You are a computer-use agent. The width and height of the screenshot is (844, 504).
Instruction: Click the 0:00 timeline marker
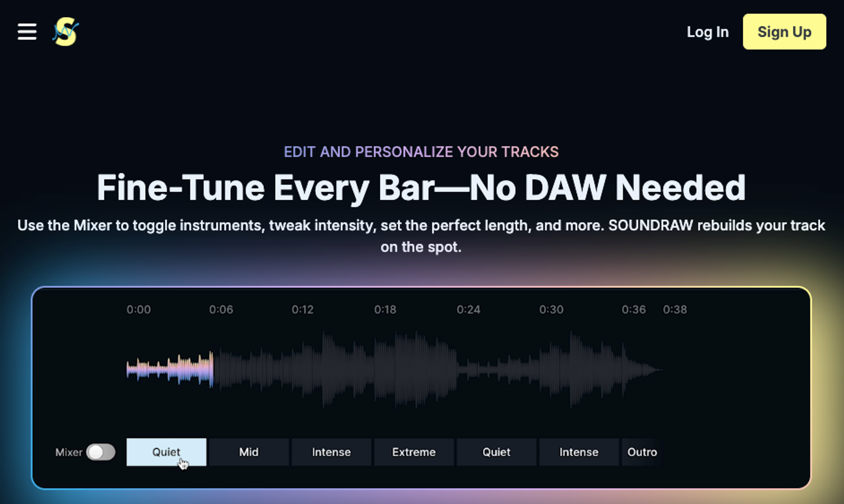tap(139, 309)
